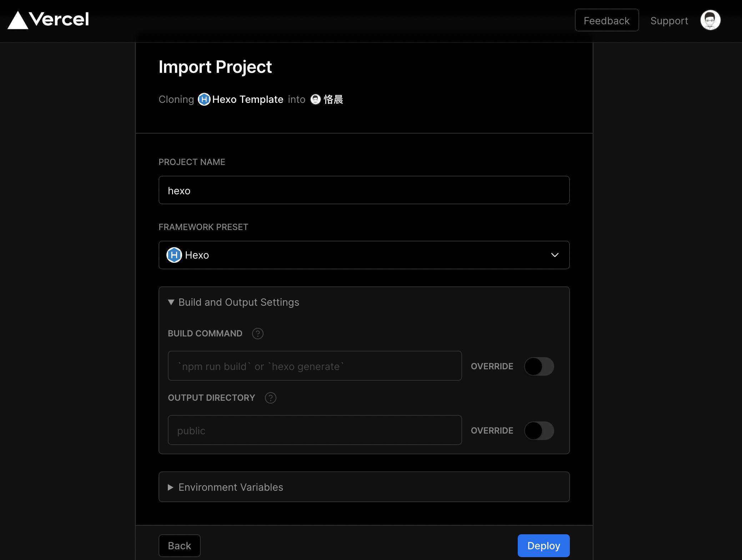Open Build Command help icon
The width and height of the screenshot is (742, 560).
coord(258,334)
